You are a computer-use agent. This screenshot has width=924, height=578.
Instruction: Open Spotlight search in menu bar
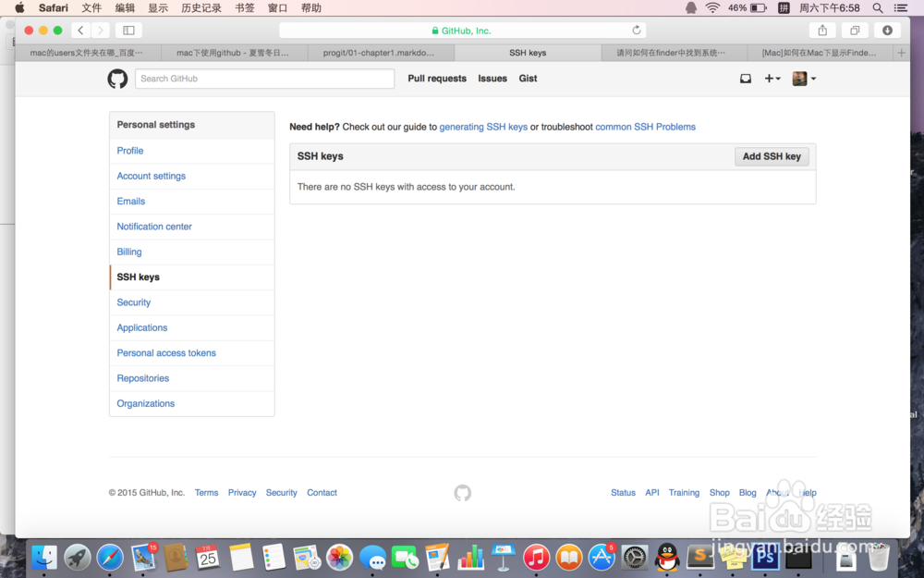coord(878,8)
